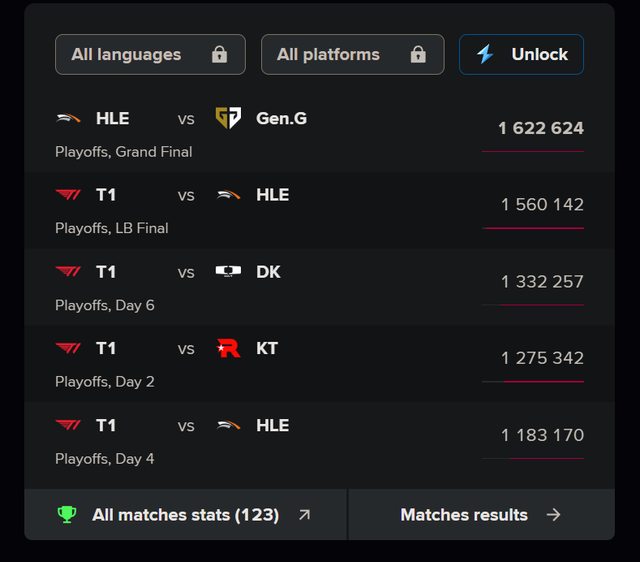Click lock icon on All languages
The image size is (640, 562).
pos(219,55)
